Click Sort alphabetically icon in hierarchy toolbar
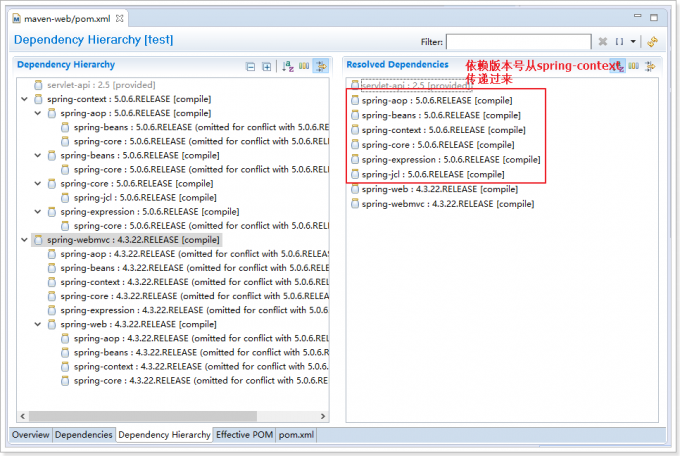 coord(288,66)
